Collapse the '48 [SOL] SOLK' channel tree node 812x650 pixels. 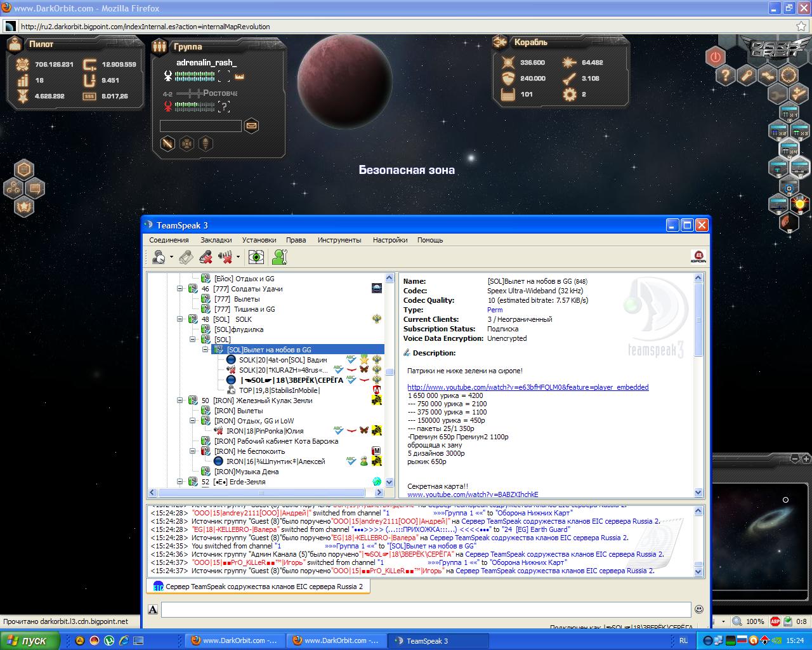(180, 319)
